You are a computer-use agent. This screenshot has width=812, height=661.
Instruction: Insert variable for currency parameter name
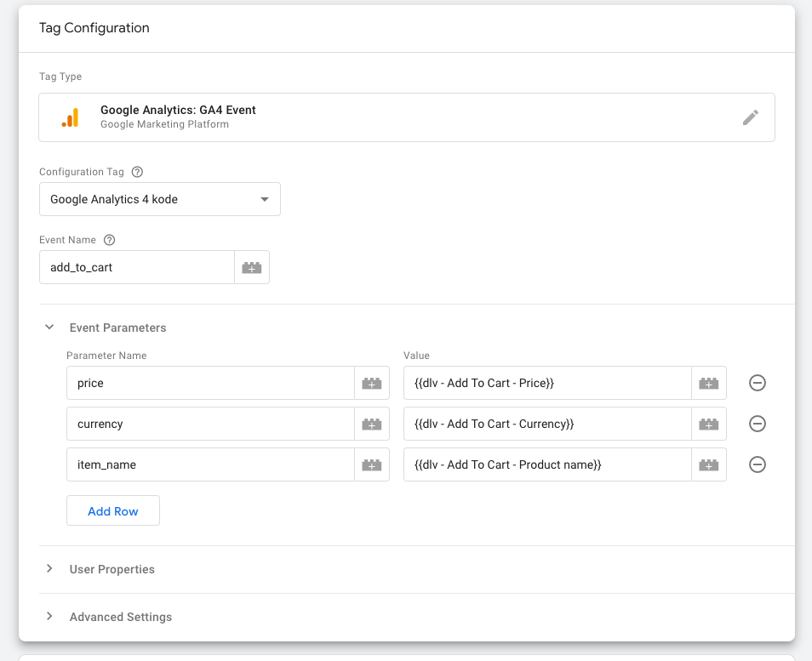pyautogui.click(x=372, y=424)
